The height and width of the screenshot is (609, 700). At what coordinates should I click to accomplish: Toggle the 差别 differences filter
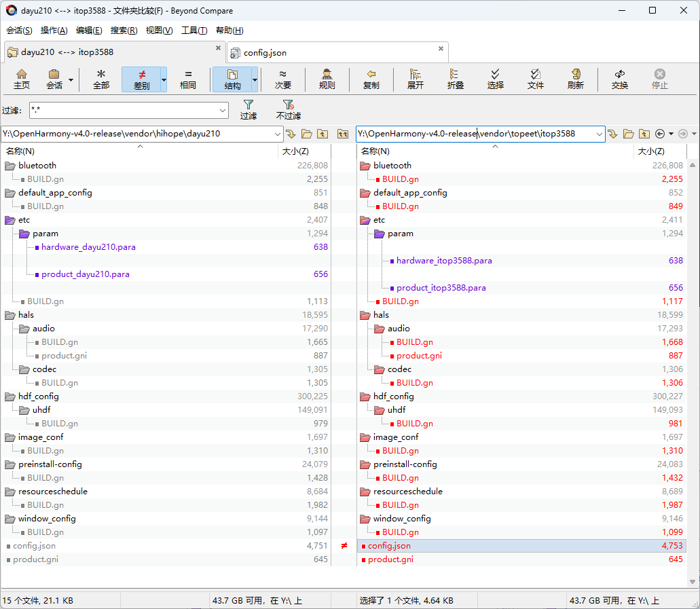point(141,79)
